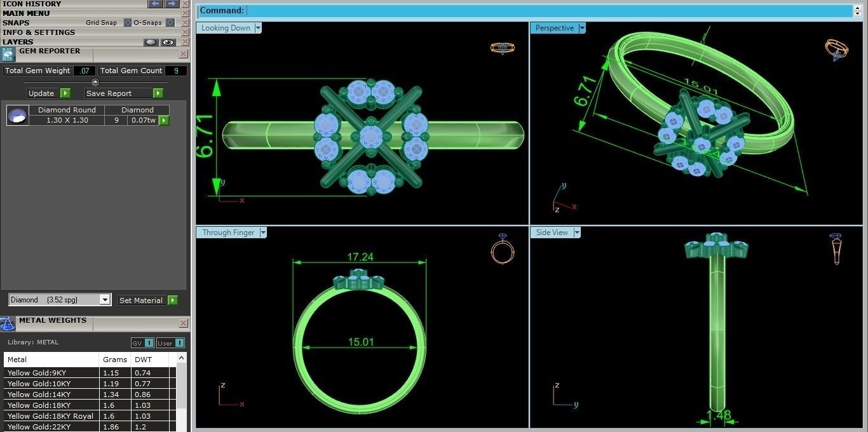Image resolution: width=868 pixels, height=432 pixels.
Task: Open the Looking Down viewport dropdown
Action: pyautogui.click(x=258, y=28)
